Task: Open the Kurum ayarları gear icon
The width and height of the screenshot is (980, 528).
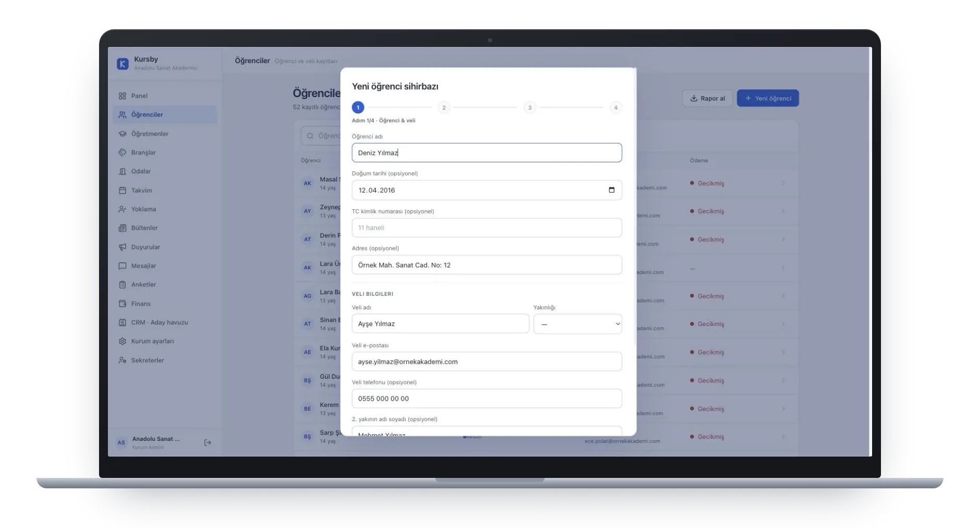Action: tap(123, 341)
